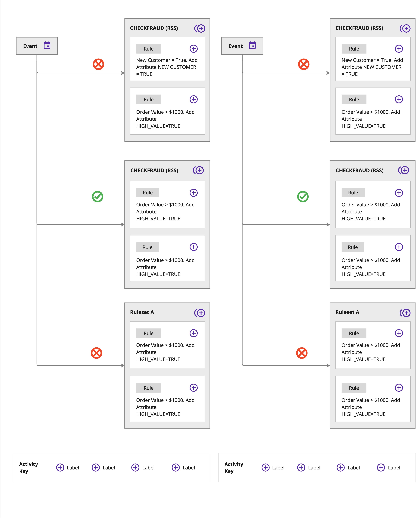Click the red X above the left Ruleset A arrow
The image size is (420, 518).
coord(97,353)
